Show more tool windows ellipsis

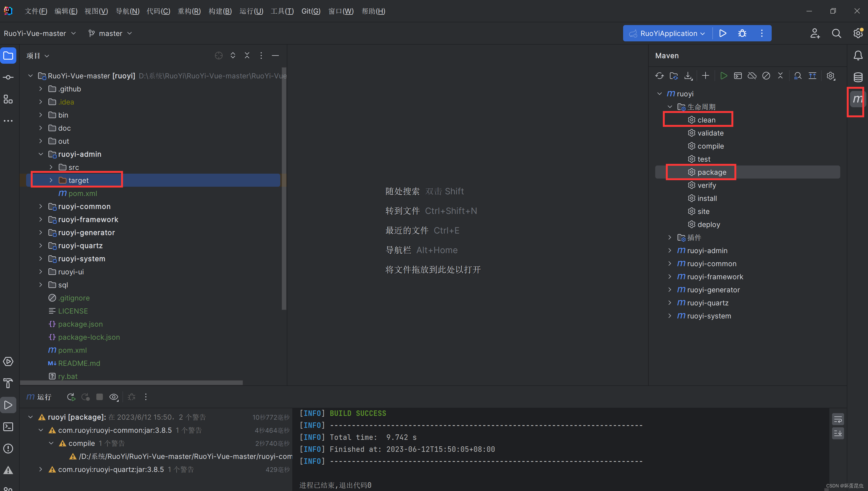tap(8, 121)
